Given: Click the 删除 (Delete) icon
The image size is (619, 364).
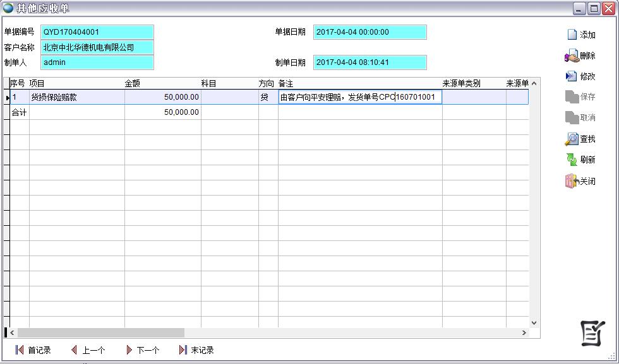Looking at the screenshot, I should [572, 56].
